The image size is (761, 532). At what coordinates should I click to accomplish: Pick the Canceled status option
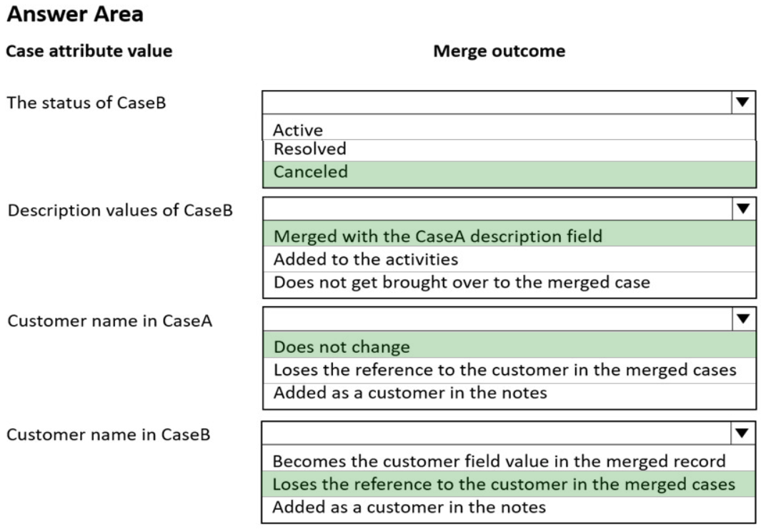tap(310, 172)
